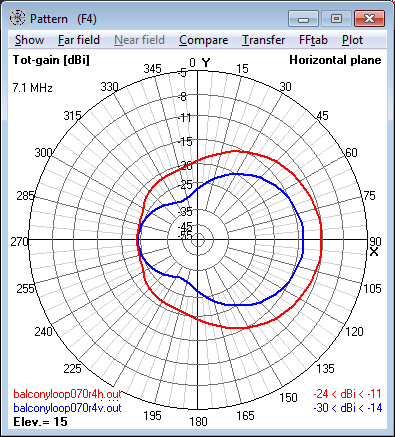Click the 45 degree label

click(x=322, y=116)
